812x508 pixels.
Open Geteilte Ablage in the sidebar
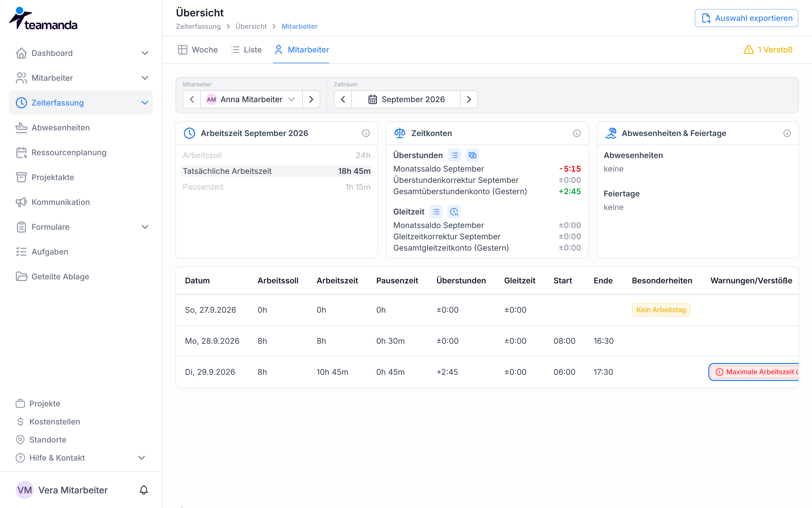[81, 277]
